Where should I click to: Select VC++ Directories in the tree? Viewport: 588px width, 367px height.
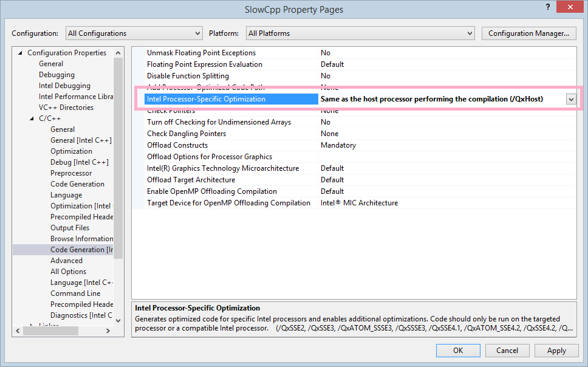pos(66,108)
